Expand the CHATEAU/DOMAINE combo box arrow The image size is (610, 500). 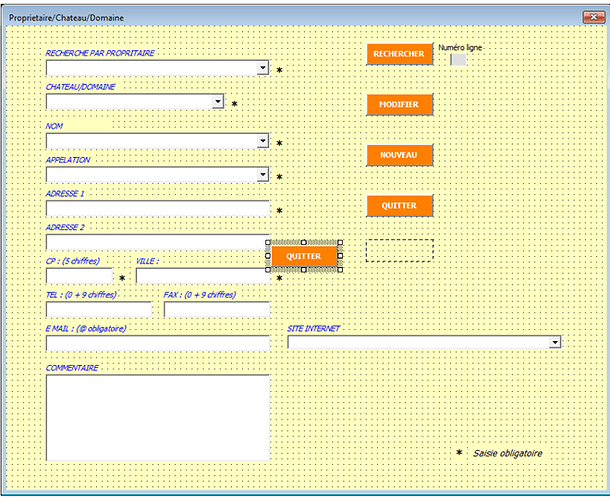[x=218, y=102]
